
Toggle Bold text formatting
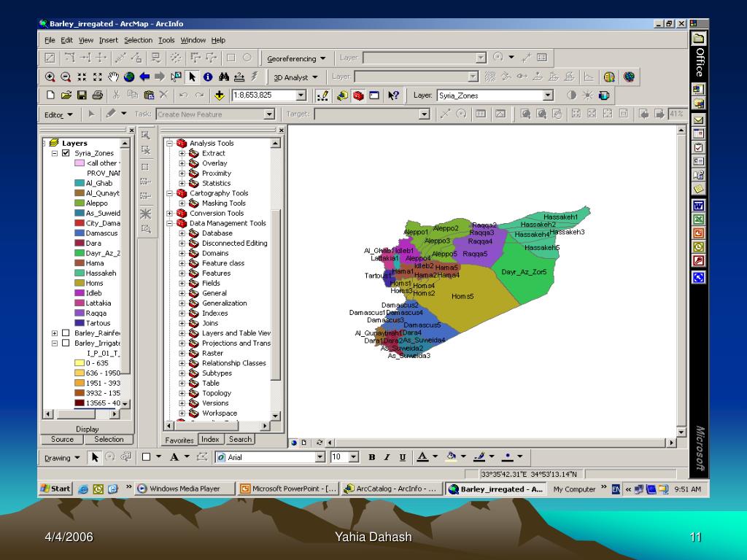371,457
